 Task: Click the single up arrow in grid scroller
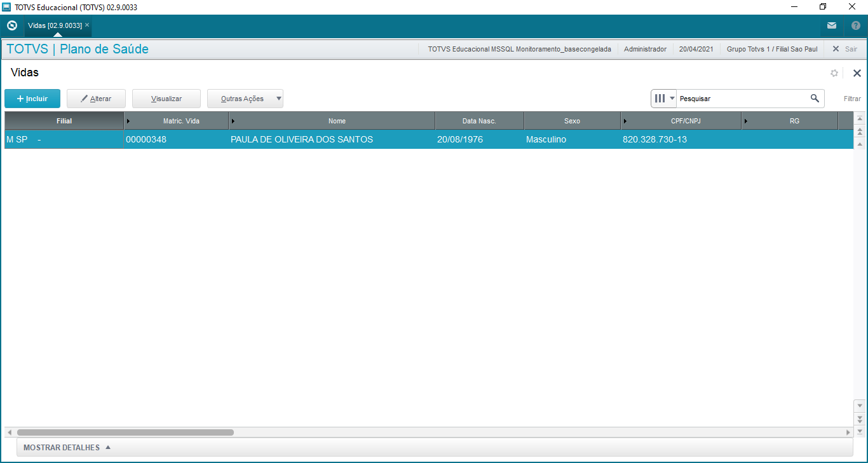(860, 144)
